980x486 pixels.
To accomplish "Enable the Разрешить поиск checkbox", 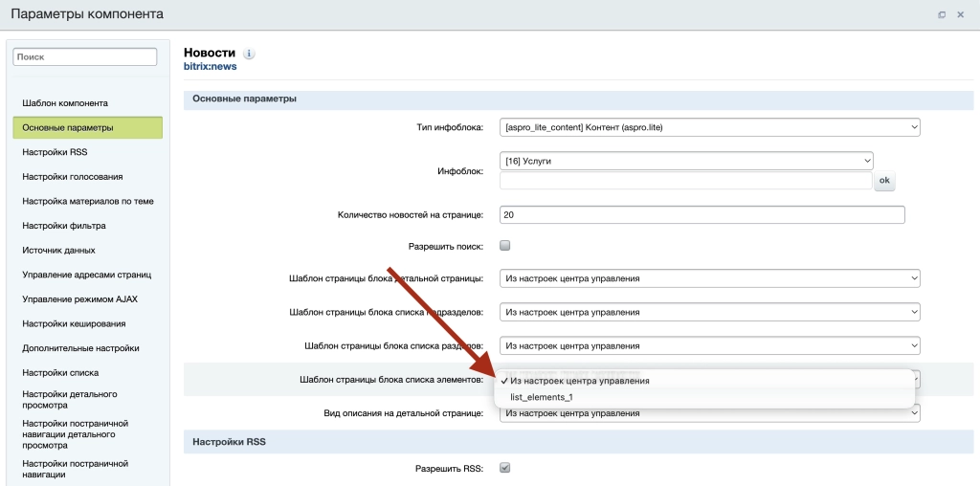I will coord(505,246).
